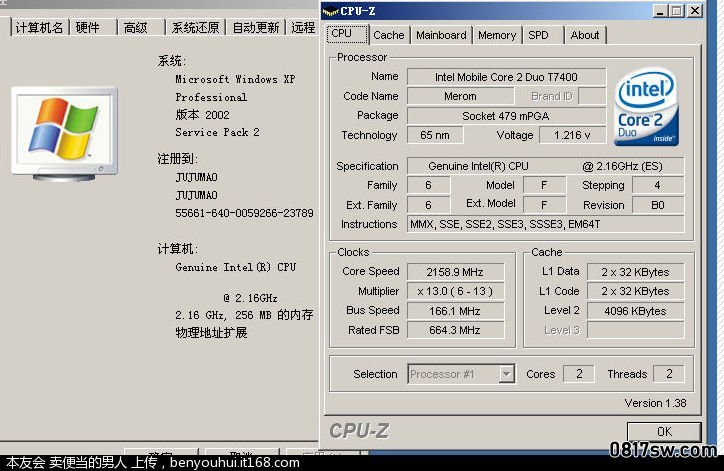Click the Voltage value 1.216 v

[x=573, y=135]
